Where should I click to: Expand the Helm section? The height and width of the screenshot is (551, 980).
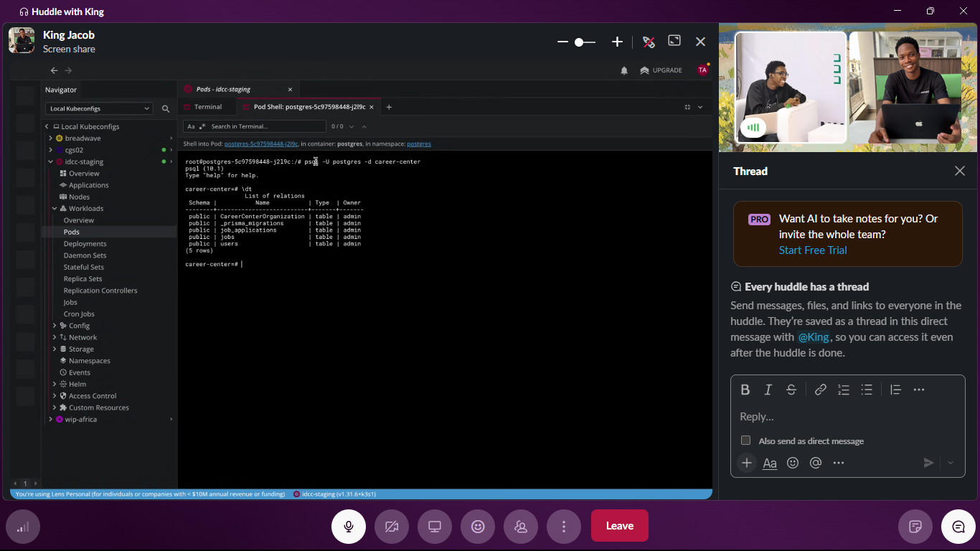pyautogui.click(x=55, y=385)
